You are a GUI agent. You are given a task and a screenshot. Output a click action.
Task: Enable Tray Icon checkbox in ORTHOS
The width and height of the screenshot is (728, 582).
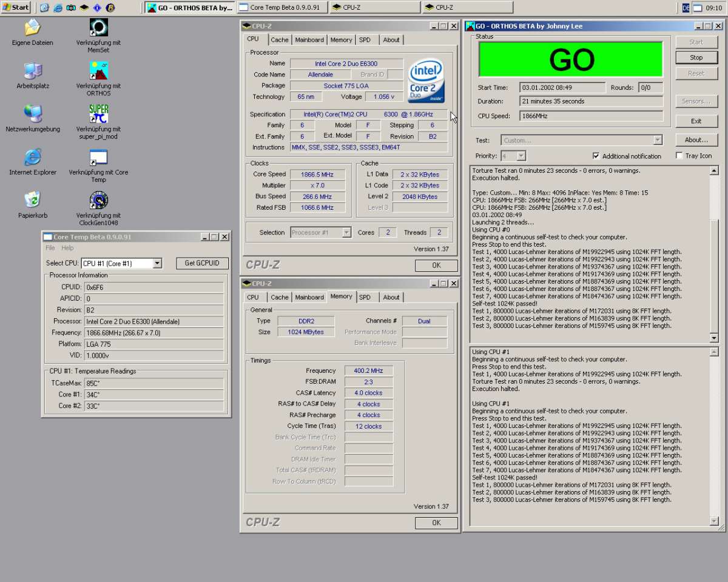coord(679,156)
